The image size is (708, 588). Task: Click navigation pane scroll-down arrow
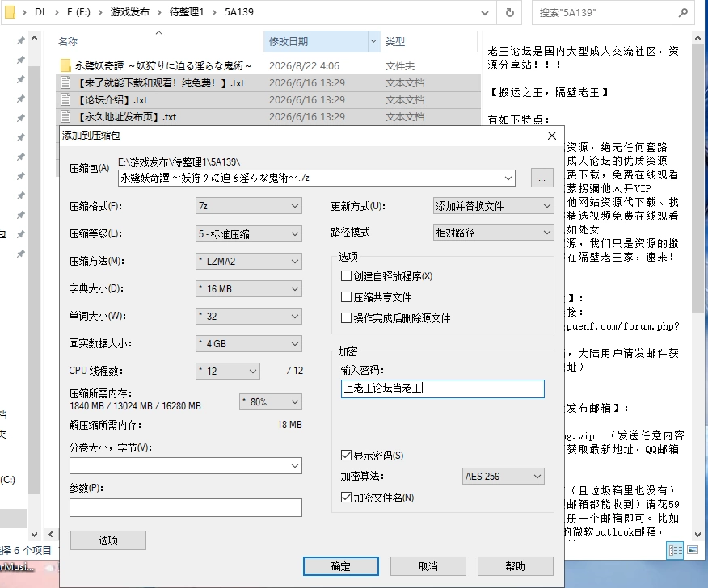34,535
